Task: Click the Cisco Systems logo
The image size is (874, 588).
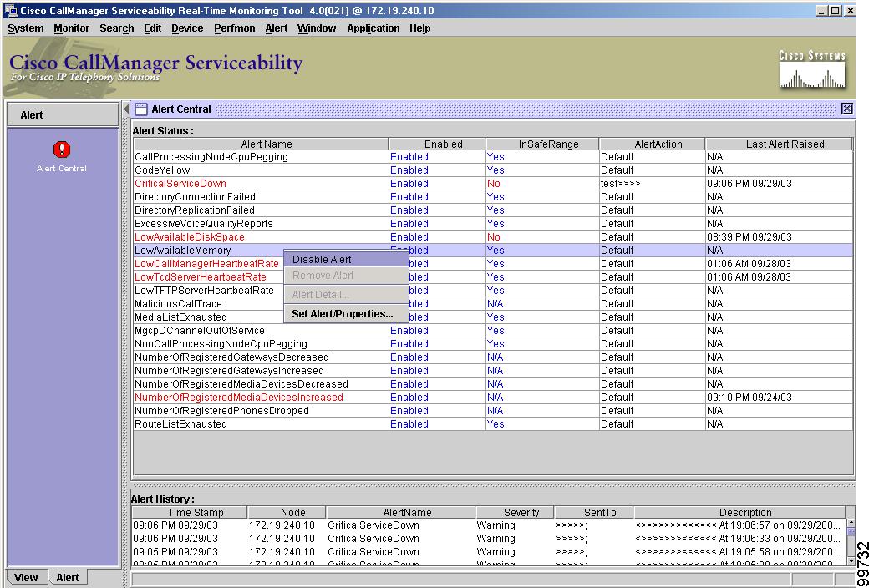Action: pos(811,69)
